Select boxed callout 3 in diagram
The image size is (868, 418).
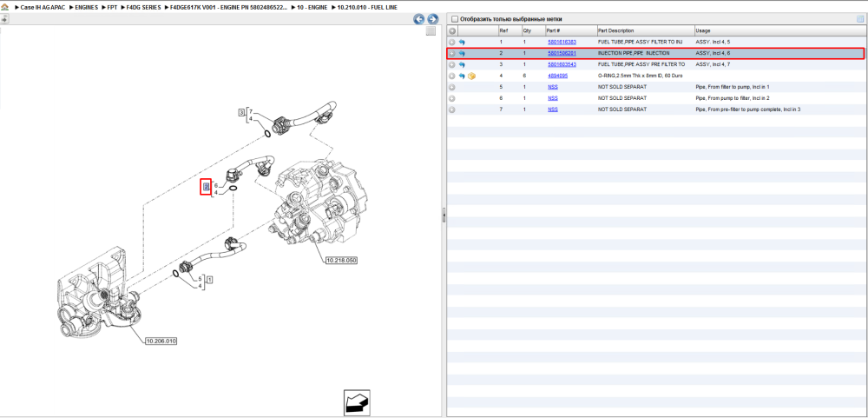click(241, 113)
